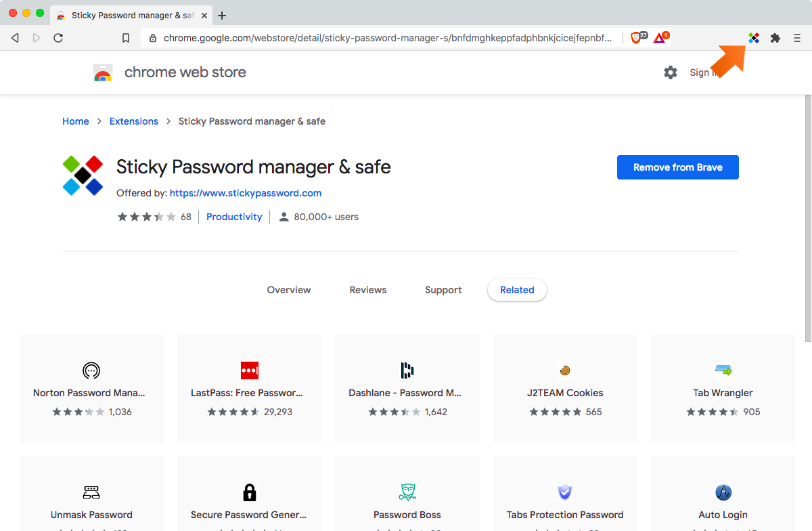Click the Auto Login icon

coord(723,492)
